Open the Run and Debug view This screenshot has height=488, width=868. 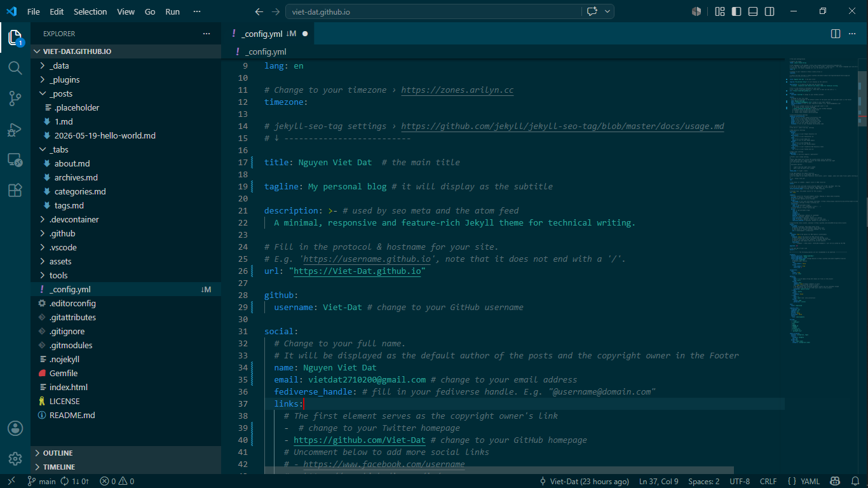[x=15, y=129]
